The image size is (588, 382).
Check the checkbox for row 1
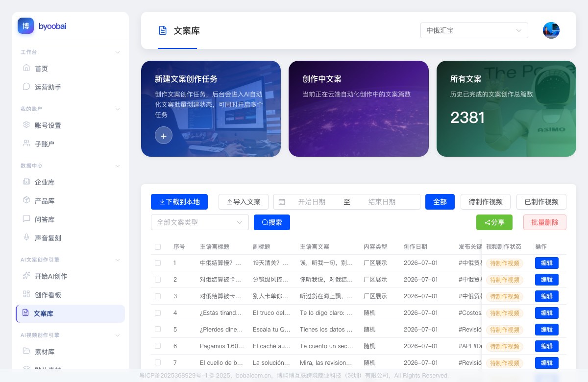[x=158, y=263]
